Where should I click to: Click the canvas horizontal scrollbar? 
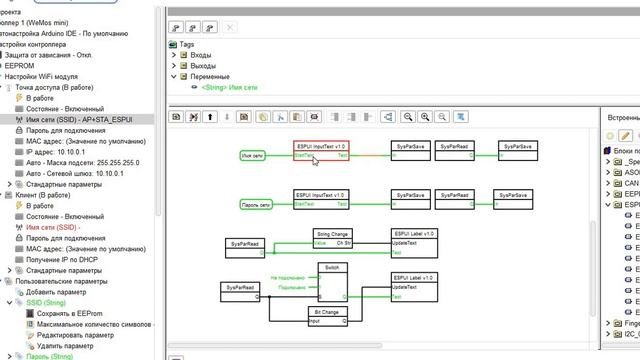(x=276, y=345)
